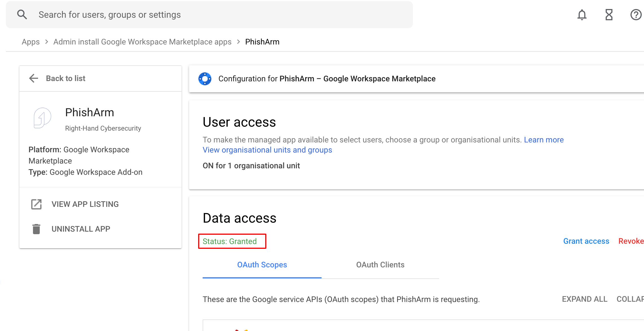The width and height of the screenshot is (644, 331).
Task: Click the UNINSTALL APP text
Action: click(x=81, y=229)
